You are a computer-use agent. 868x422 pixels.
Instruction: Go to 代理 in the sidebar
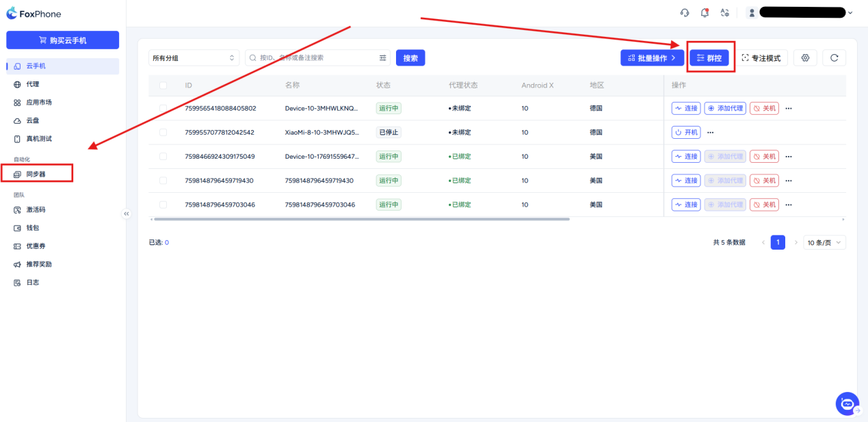[33, 84]
